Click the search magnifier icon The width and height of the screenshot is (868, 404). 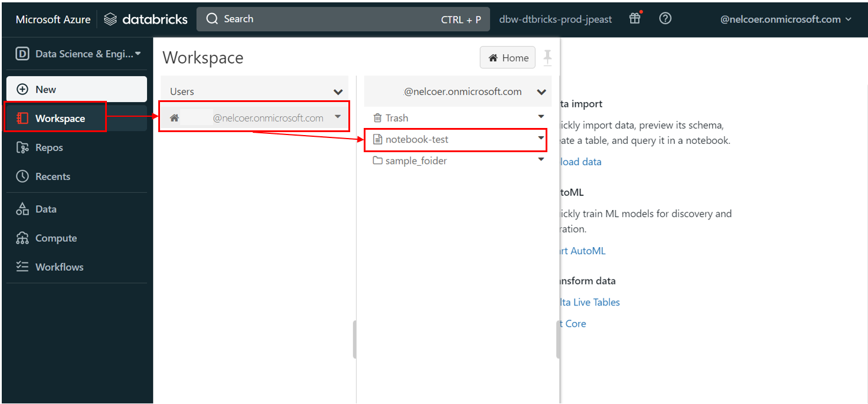tap(212, 19)
